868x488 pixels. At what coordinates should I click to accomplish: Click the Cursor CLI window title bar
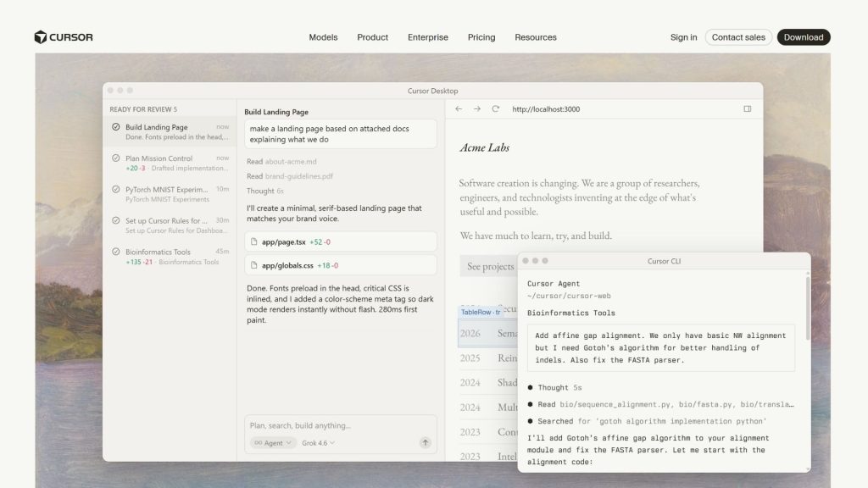point(664,261)
